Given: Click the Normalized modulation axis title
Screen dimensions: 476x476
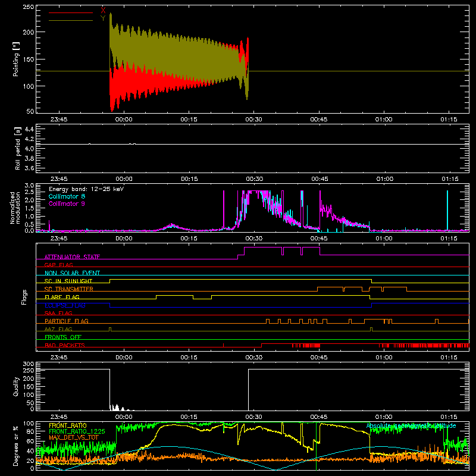Looking at the screenshot, I should coord(15,208).
